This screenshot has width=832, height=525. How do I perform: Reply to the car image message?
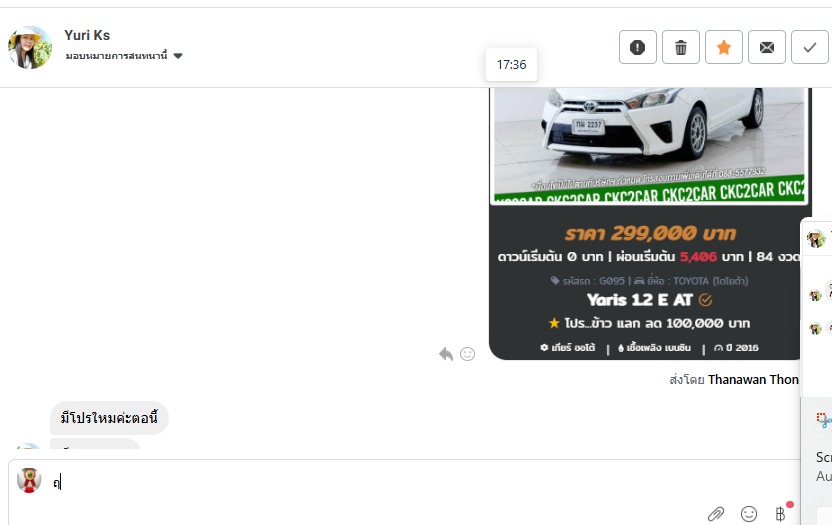click(446, 354)
